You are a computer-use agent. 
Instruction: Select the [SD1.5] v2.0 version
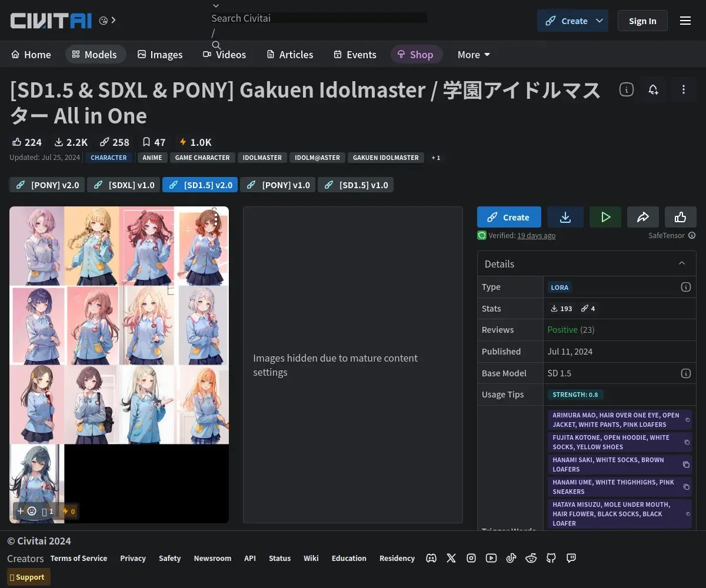click(200, 185)
